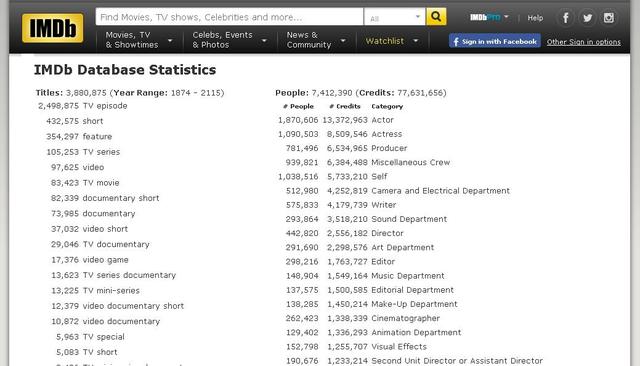This screenshot has width=640, height=366.
Task: Click the Self category row
Action: coord(333,177)
